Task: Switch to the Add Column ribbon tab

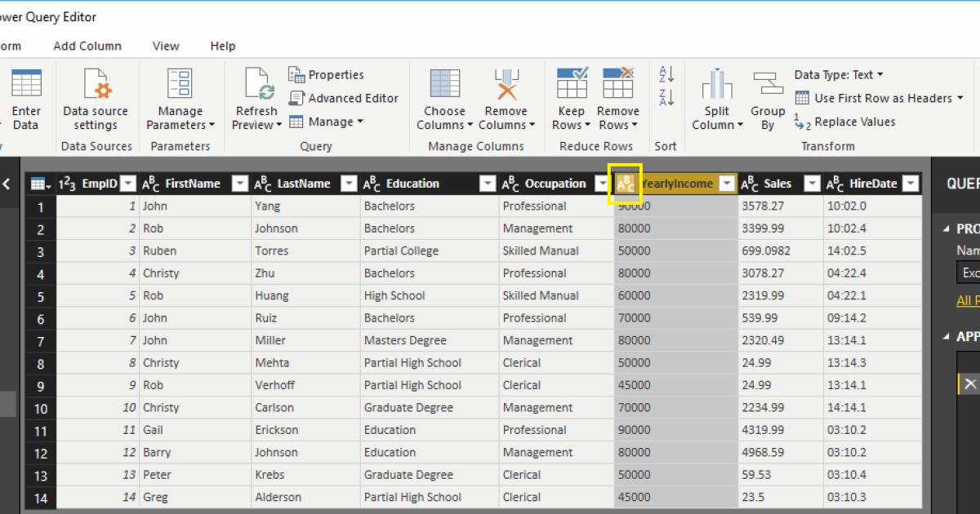Action: click(x=87, y=46)
